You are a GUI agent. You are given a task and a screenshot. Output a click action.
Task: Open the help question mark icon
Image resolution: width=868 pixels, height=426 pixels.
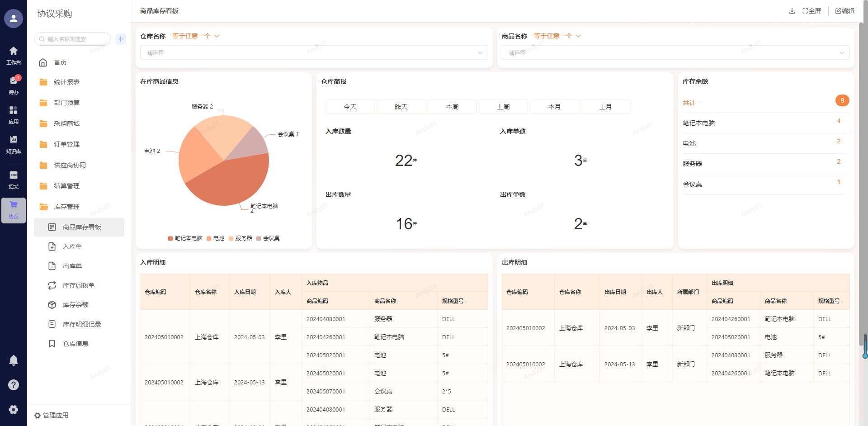click(x=14, y=385)
